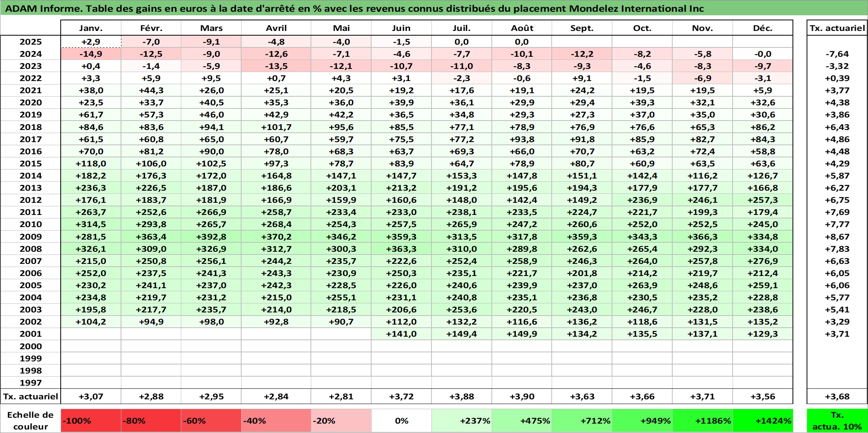Select the +314,5 cell in 2010

(x=91, y=224)
